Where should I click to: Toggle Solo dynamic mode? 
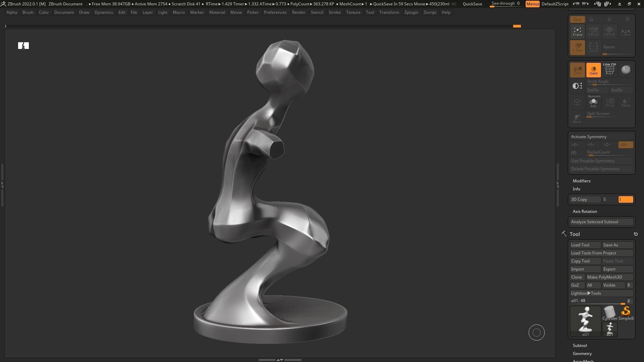point(593,102)
